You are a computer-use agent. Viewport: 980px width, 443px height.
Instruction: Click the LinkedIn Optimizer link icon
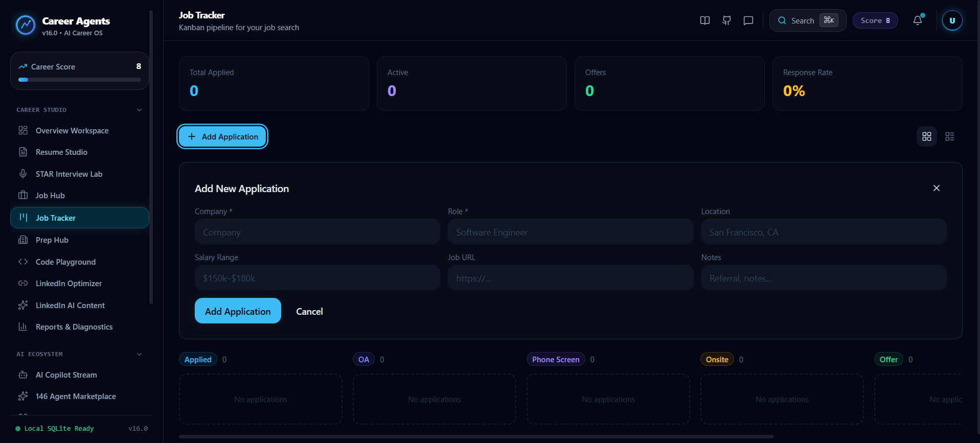(23, 283)
